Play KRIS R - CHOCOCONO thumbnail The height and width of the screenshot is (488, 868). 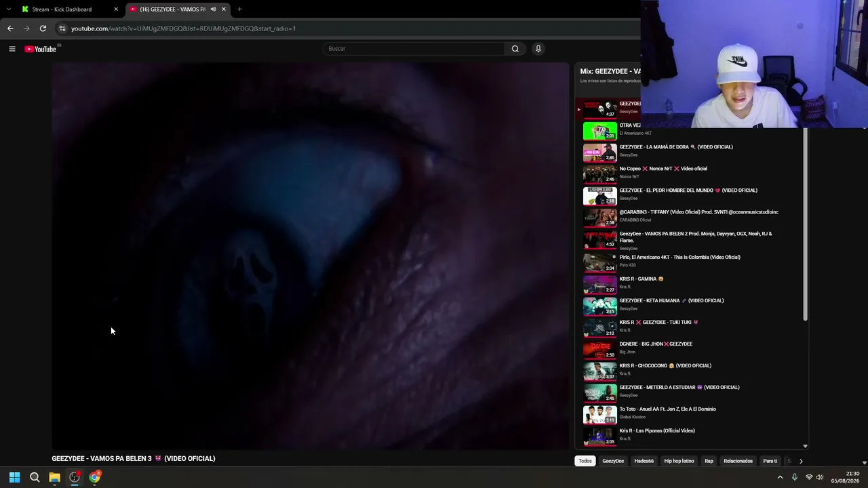[x=600, y=371]
